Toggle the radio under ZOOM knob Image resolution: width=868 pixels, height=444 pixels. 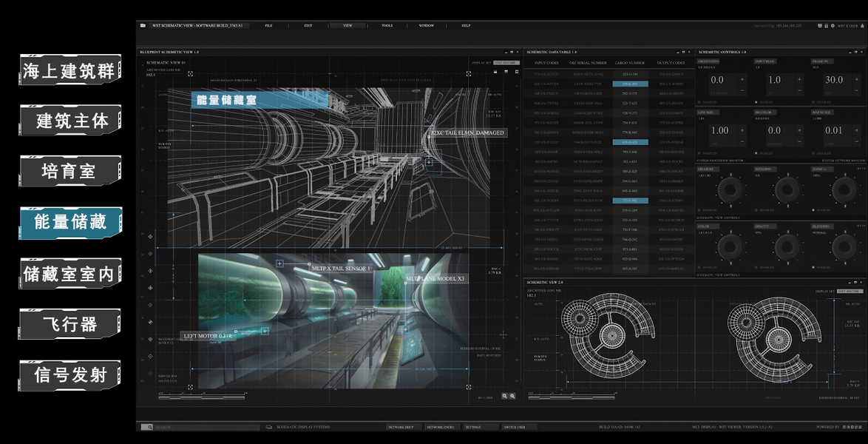tap(813, 211)
